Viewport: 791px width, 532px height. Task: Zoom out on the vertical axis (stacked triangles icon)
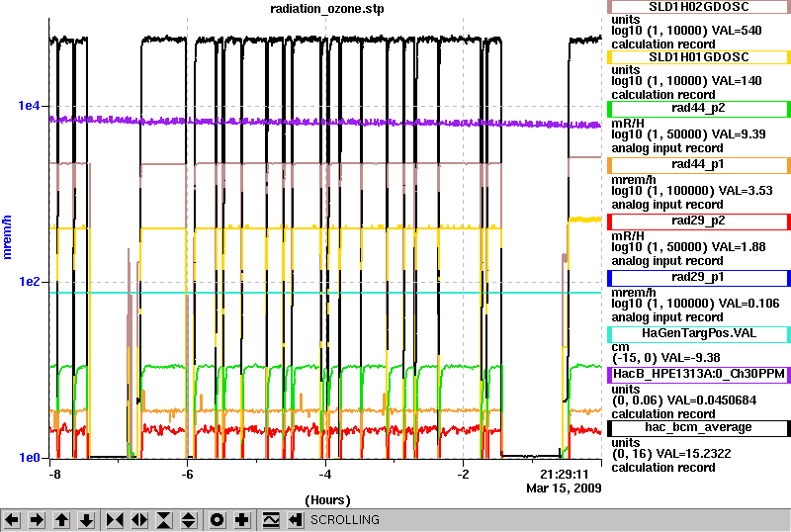coord(189,520)
